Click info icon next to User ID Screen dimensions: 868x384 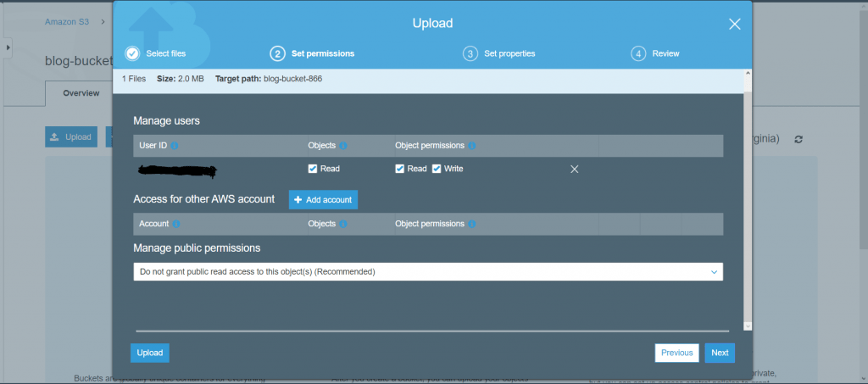175,146
